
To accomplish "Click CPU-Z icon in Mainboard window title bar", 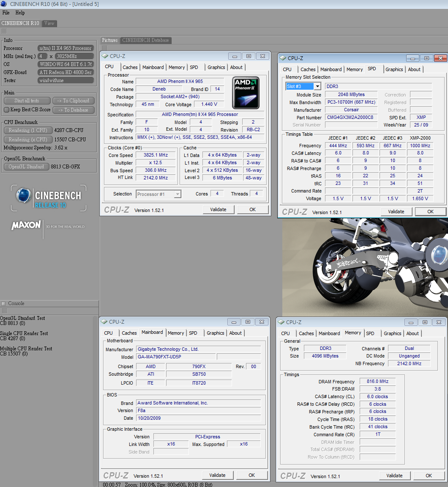I will [x=104, y=322].
